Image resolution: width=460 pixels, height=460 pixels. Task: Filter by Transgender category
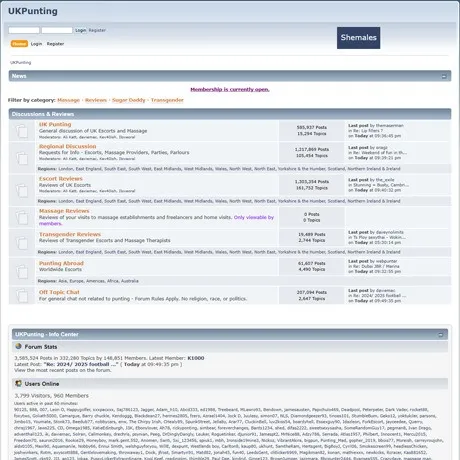tap(167, 100)
